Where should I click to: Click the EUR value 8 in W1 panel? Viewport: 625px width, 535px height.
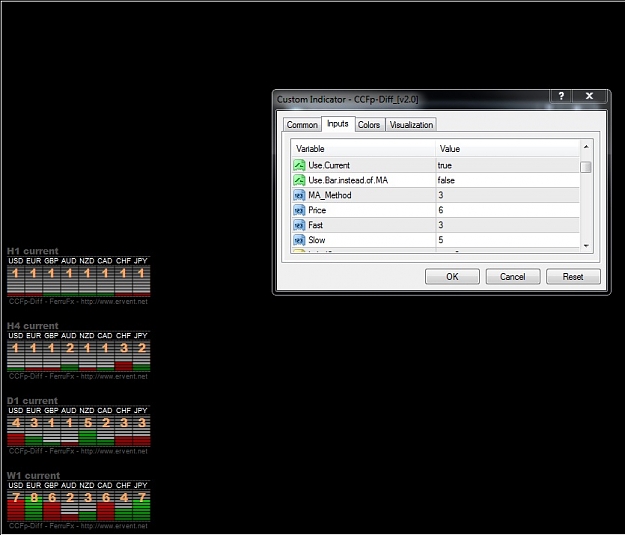tap(34, 498)
